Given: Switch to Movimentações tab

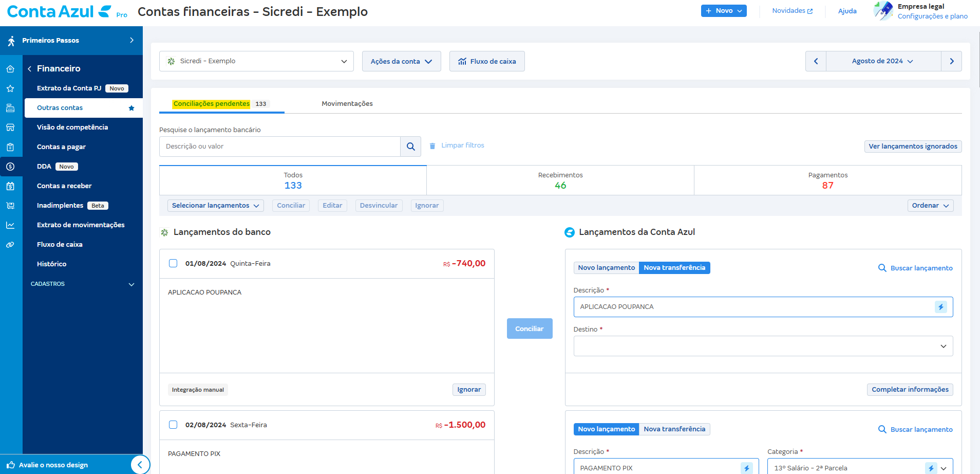Looking at the screenshot, I should pos(347,104).
